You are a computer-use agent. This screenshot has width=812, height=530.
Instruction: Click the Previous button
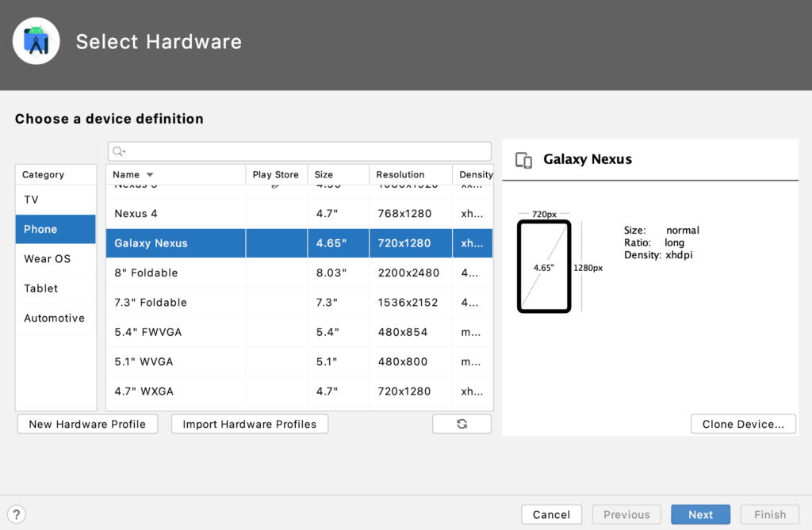pos(626,514)
